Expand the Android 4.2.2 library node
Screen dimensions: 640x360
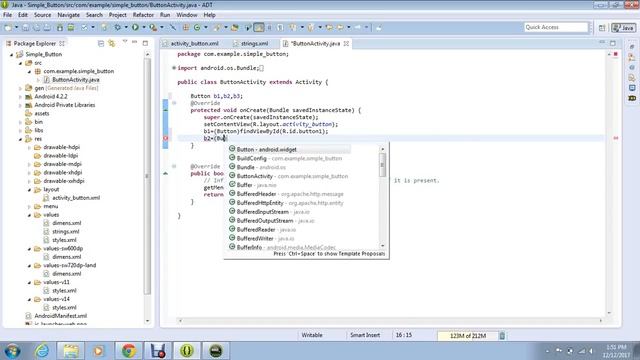pyautogui.click(x=20, y=97)
